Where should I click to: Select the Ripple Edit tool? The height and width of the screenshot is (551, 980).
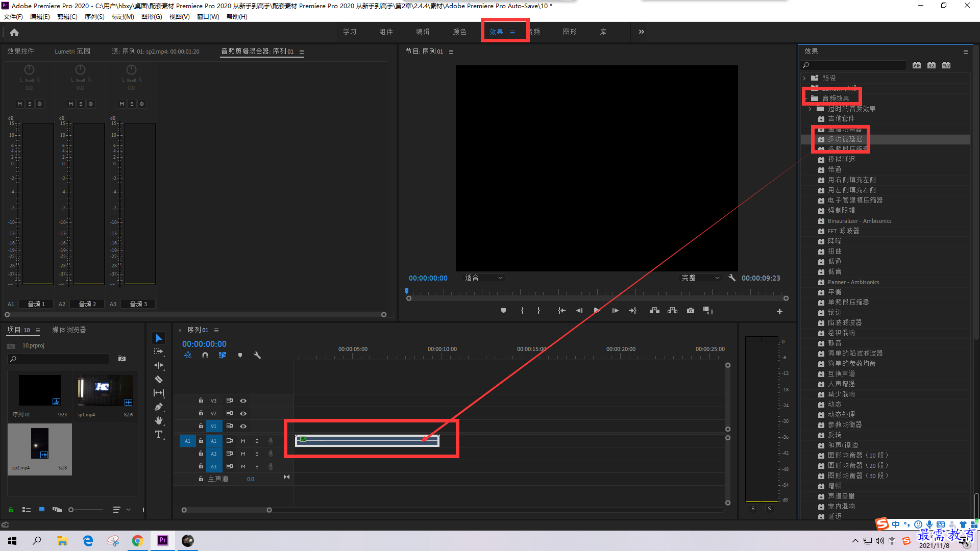pyautogui.click(x=159, y=365)
